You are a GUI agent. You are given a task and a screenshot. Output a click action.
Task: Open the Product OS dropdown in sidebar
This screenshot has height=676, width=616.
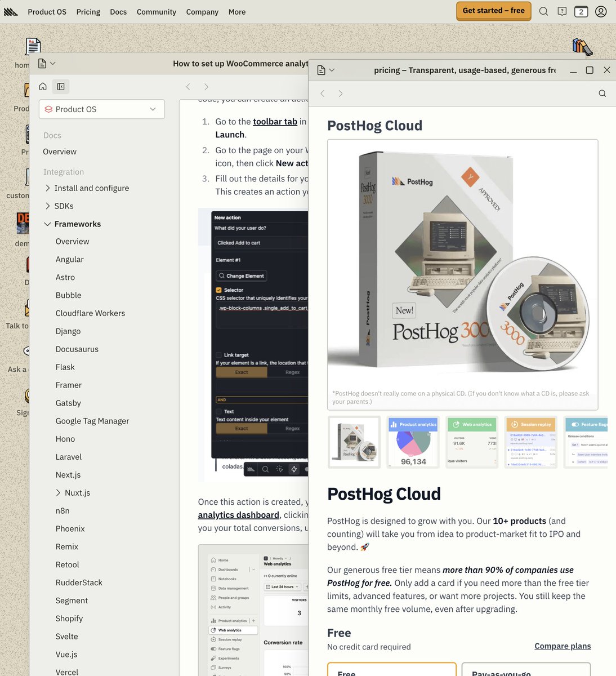pyautogui.click(x=102, y=109)
